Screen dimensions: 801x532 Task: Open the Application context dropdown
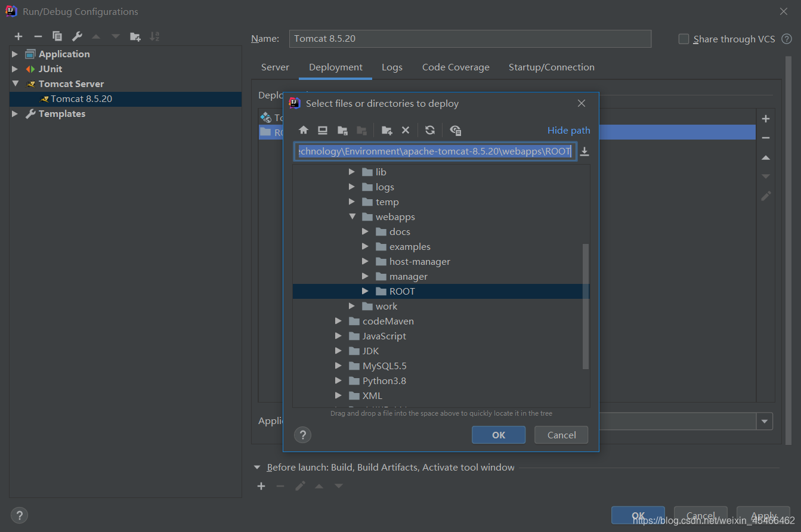765,421
